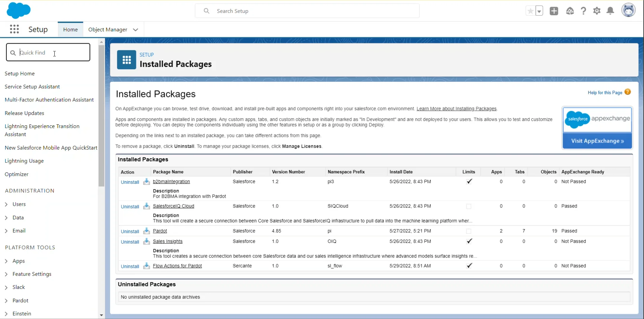644x319 pixels.
Task: Uncheck the Limits checkmark for Sales Insights
Action: (469, 241)
